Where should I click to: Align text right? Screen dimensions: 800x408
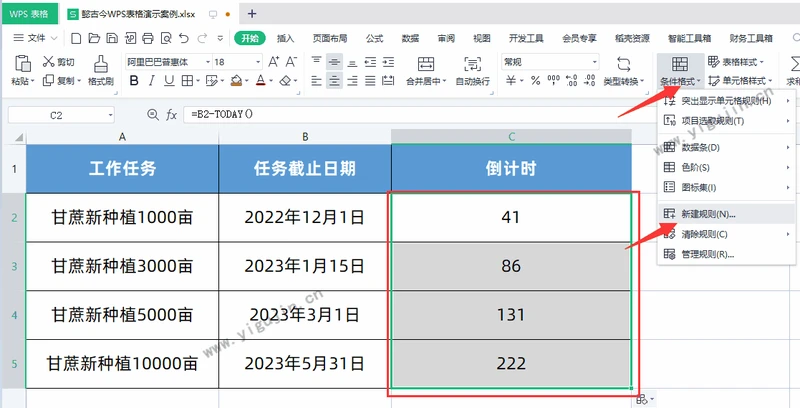pyautogui.click(x=352, y=81)
